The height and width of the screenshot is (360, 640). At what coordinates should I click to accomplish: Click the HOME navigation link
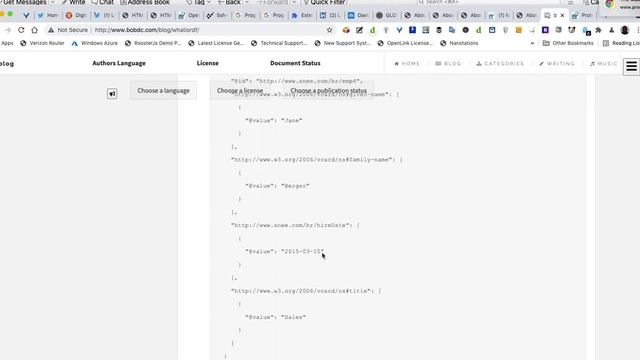[x=407, y=63]
